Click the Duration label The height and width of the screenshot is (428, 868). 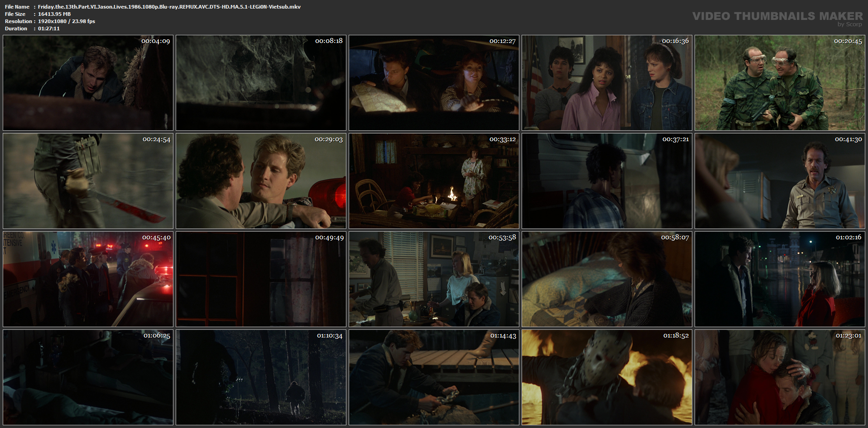pyautogui.click(x=16, y=29)
